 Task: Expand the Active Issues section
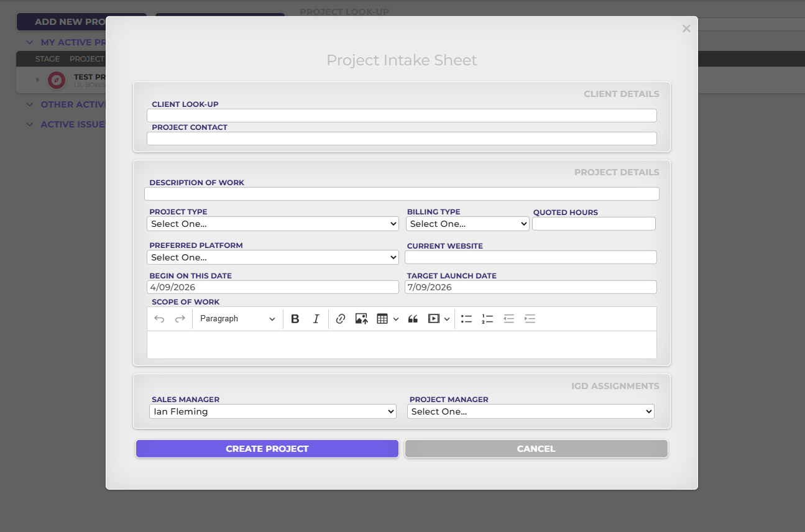(29, 124)
